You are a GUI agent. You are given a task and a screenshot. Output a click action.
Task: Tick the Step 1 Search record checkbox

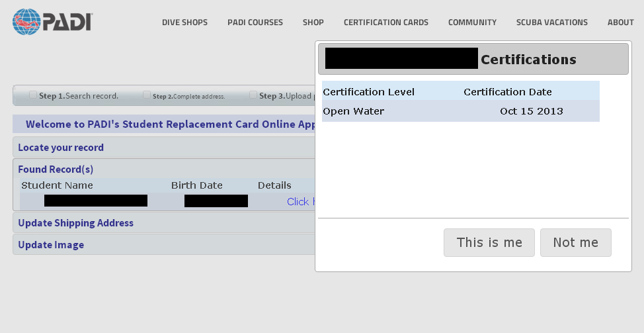tap(33, 95)
